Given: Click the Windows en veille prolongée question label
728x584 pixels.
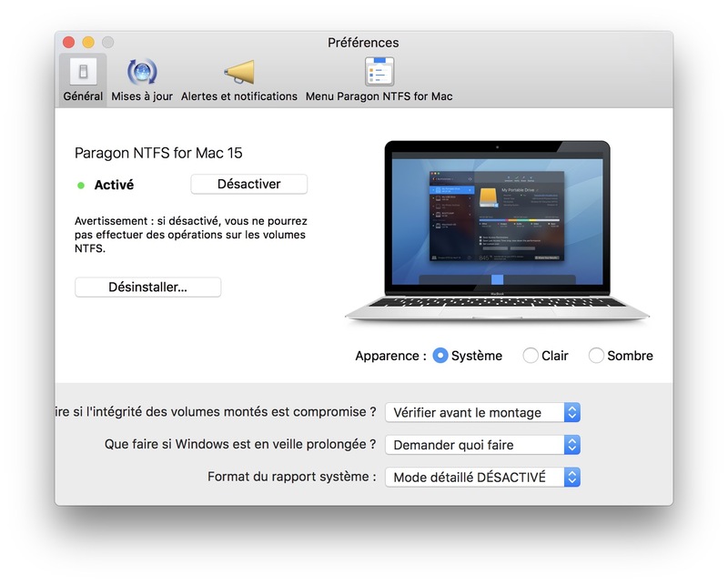Looking at the screenshot, I should (x=240, y=444).
